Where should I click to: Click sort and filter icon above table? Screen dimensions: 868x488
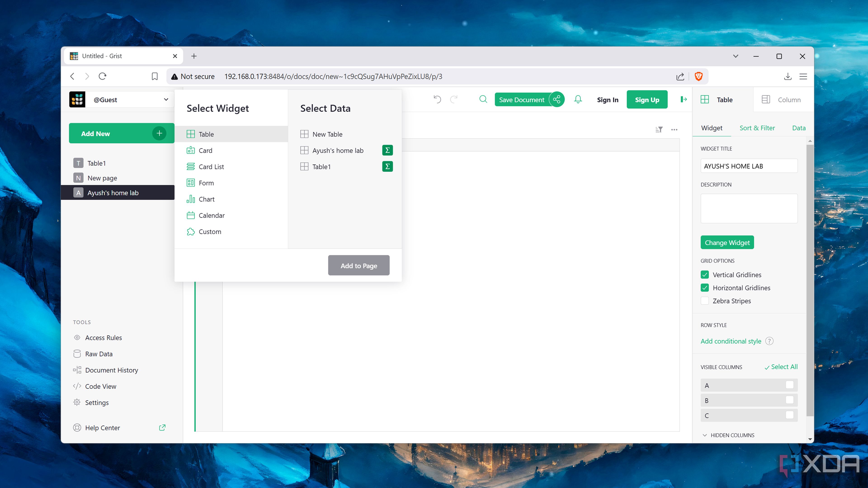659,129
